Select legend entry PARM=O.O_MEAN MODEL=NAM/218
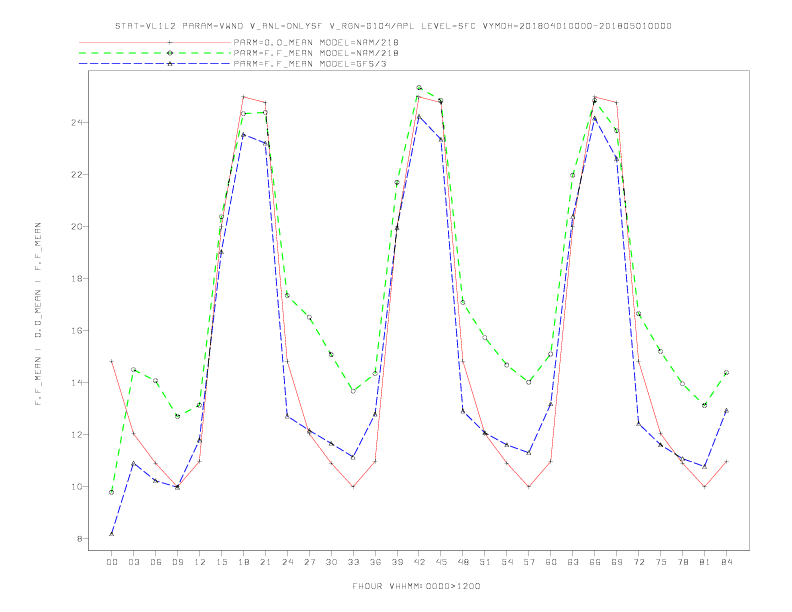792x612 pixels. pyautogui.click(x=316, y=42)
